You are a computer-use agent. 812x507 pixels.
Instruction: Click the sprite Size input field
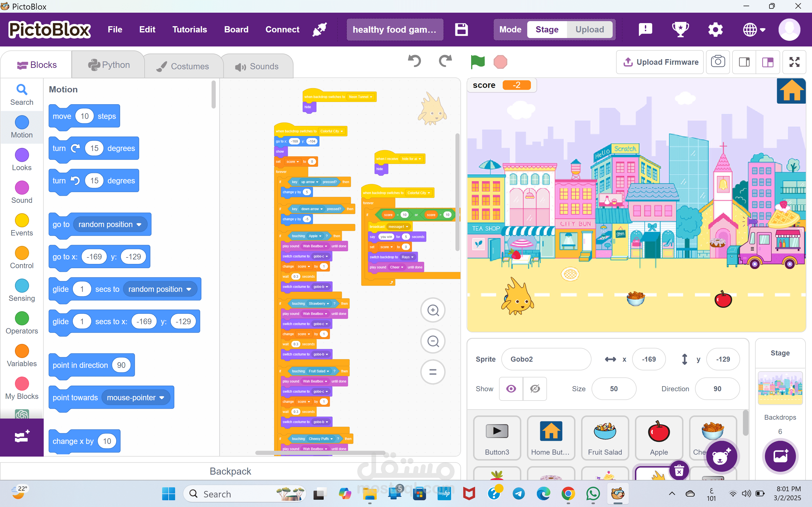[x=613, y=389]
